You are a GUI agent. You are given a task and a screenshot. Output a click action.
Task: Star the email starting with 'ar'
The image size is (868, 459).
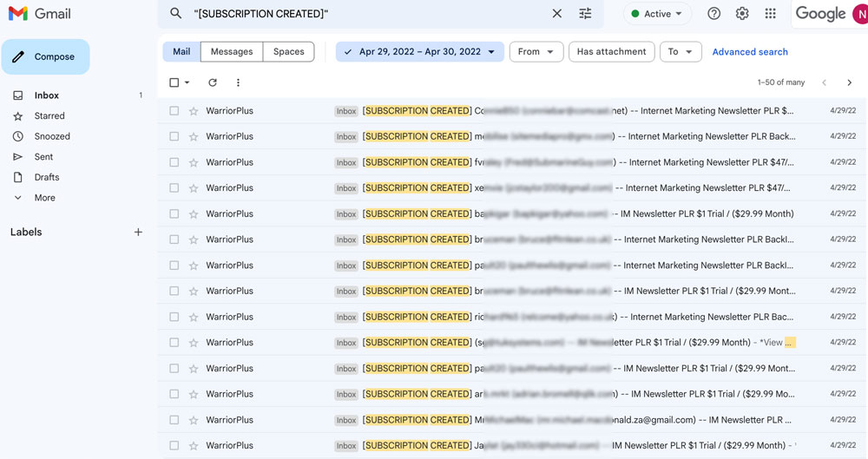pyautogui.click(x=194, y=394)
